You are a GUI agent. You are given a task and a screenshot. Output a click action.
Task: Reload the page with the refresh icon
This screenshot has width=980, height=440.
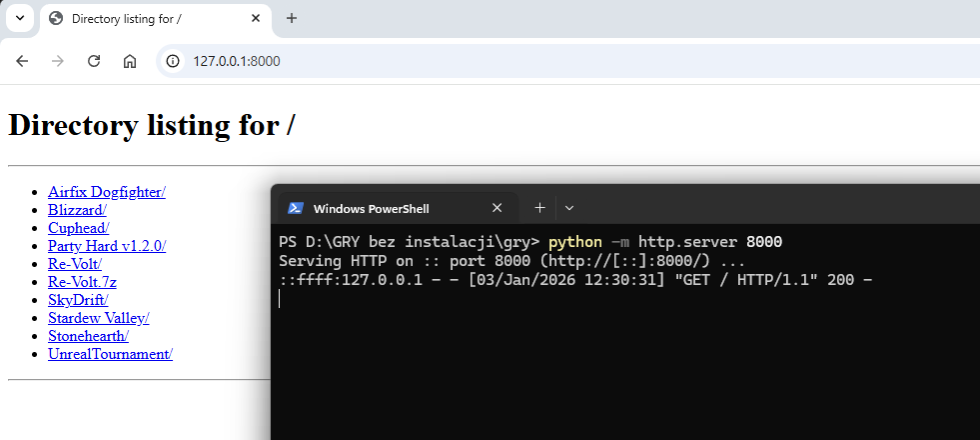coord(94,61)
